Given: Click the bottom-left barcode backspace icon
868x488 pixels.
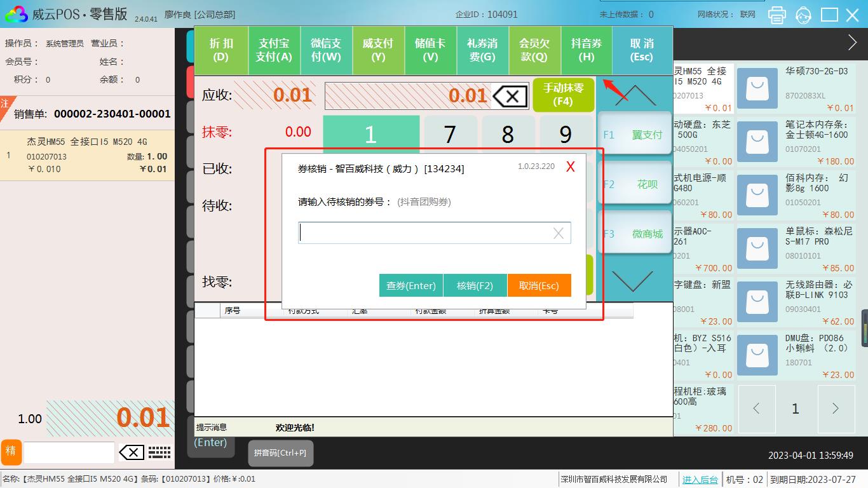Looking at the screenshot, I should (132, 452).
